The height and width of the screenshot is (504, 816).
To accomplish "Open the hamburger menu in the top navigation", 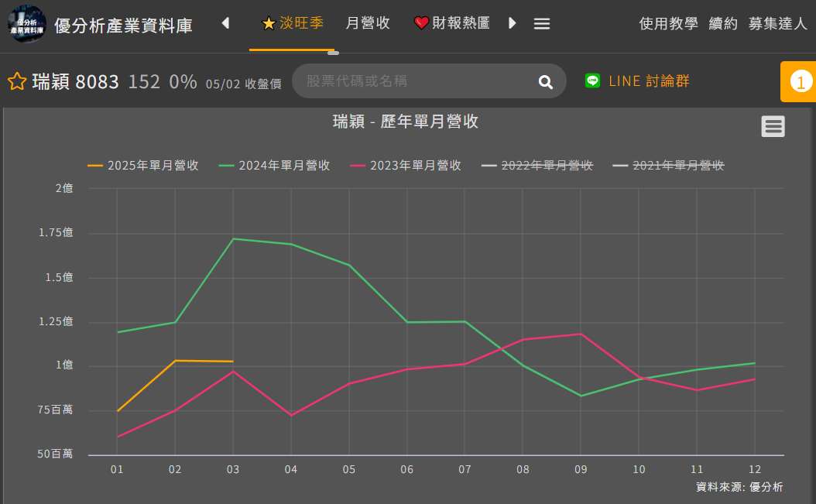I will coord(542,23).
